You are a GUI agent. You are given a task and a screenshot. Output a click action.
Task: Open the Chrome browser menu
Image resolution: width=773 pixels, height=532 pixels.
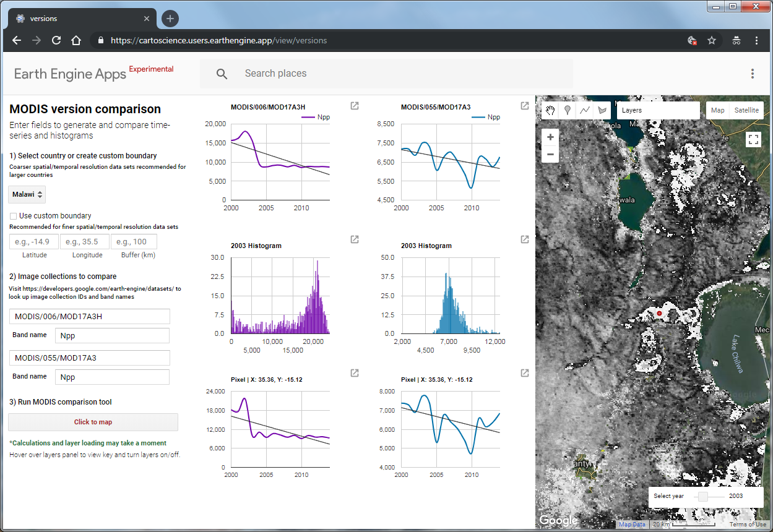[x=756, y=40]
